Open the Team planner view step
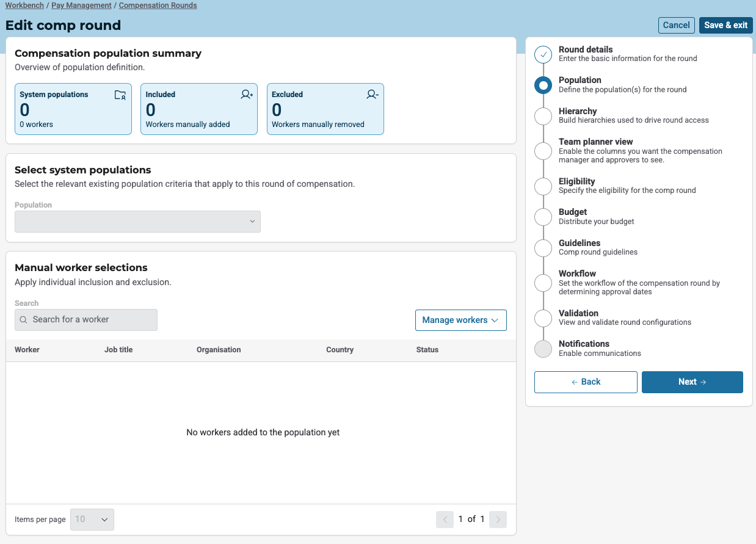This screenshot has width=756, height=544. click(x=595, y=142)
